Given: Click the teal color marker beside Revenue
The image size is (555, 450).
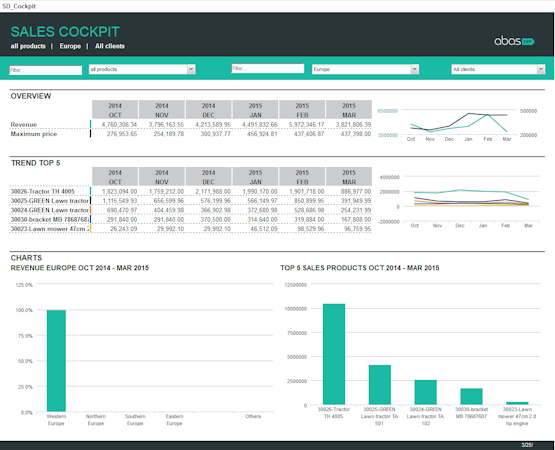Looking at the screenshot, I should [91, 124].
